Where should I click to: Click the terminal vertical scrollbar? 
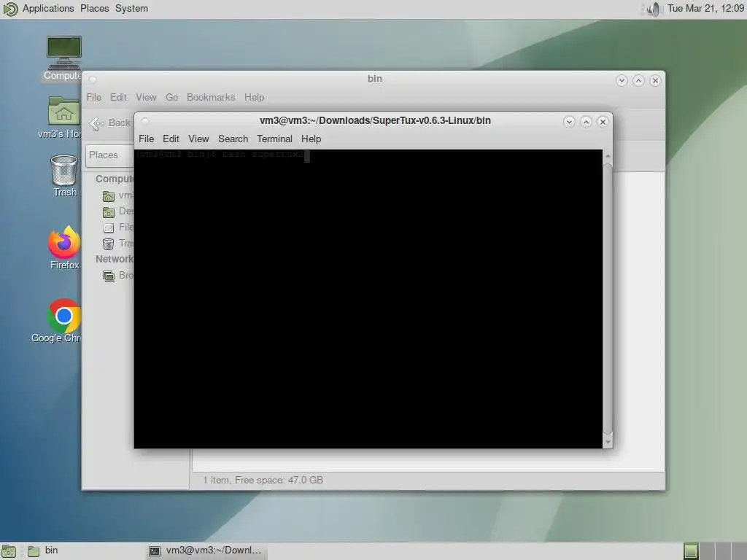608,299
